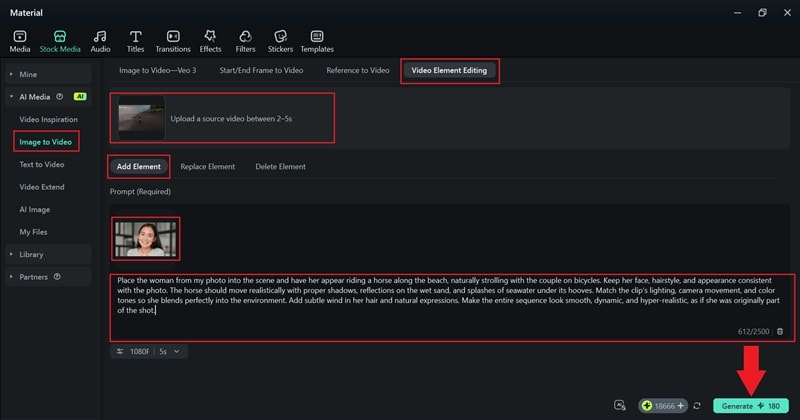Image resolution: width=800 pixels, height=420 pixels.
Task: Restore down the Material window
Action: (x=762, y=13)
